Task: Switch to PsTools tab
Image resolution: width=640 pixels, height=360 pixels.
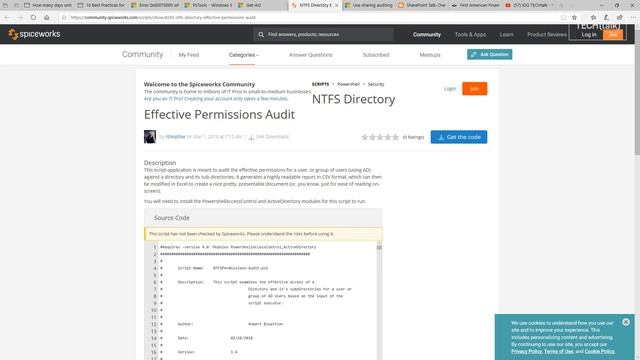Action: click(209, 5)
